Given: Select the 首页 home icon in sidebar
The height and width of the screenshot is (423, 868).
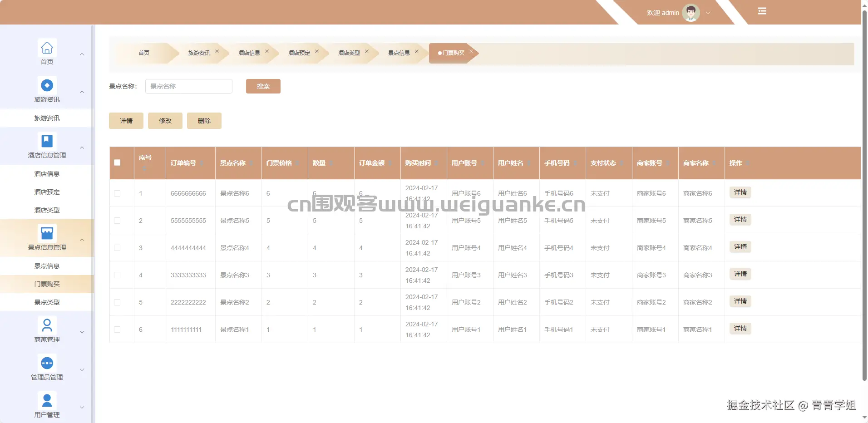Looking at the screenshot, I should click(47, 47).
